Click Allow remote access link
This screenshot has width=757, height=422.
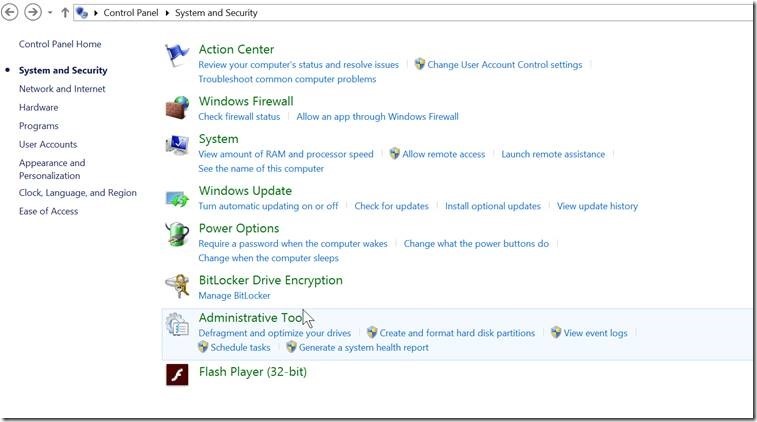(x=444, y=154)
